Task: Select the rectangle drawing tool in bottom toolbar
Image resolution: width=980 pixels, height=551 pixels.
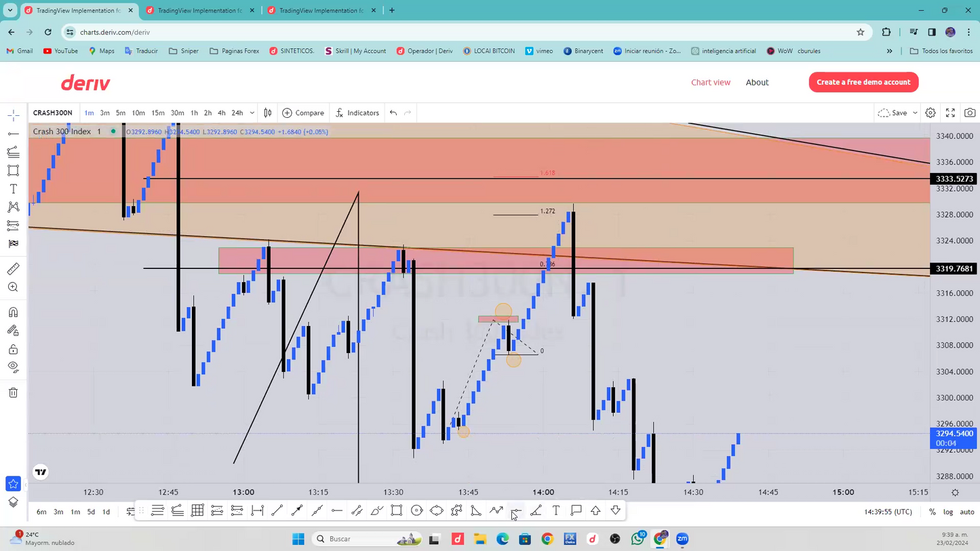Action: [x=396, y=510]
